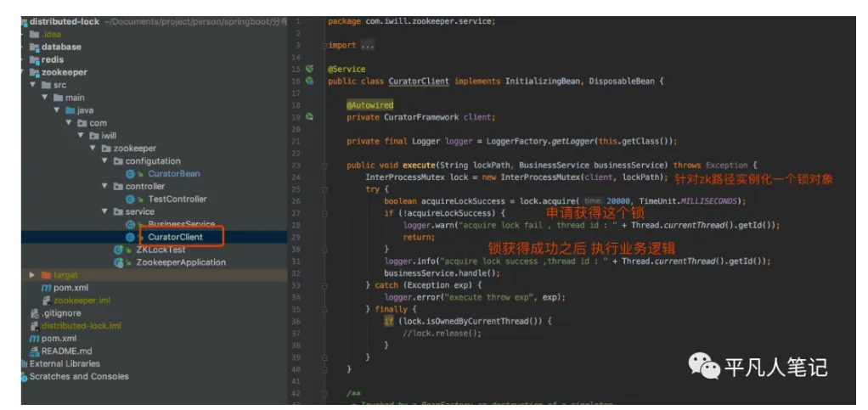Expand the target folder arrow
Viewport: 868px width, 410px height.
[32, 275]
